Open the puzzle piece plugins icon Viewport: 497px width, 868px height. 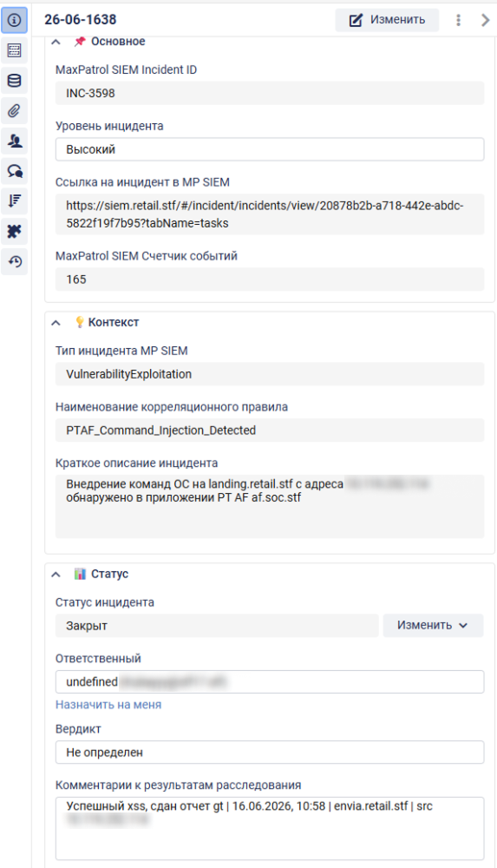[15, 232]
